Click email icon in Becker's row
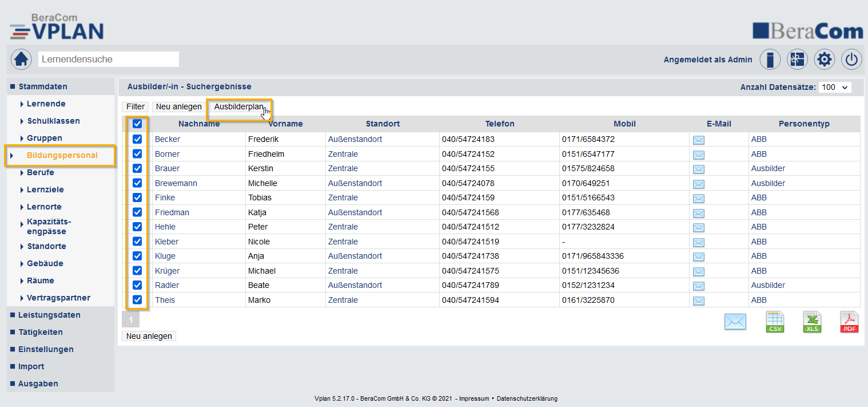This screenshot has width=868, height=407. (698, 140)
